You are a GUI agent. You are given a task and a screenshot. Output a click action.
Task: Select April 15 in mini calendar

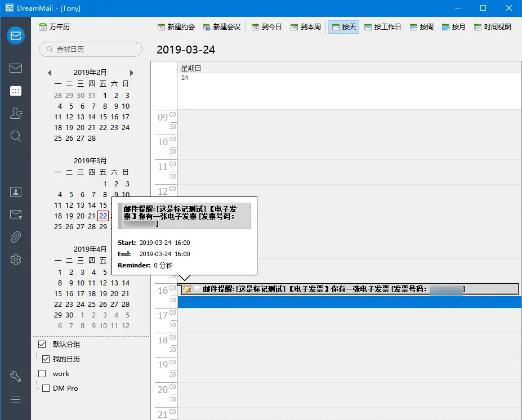[x=58, y=293]
